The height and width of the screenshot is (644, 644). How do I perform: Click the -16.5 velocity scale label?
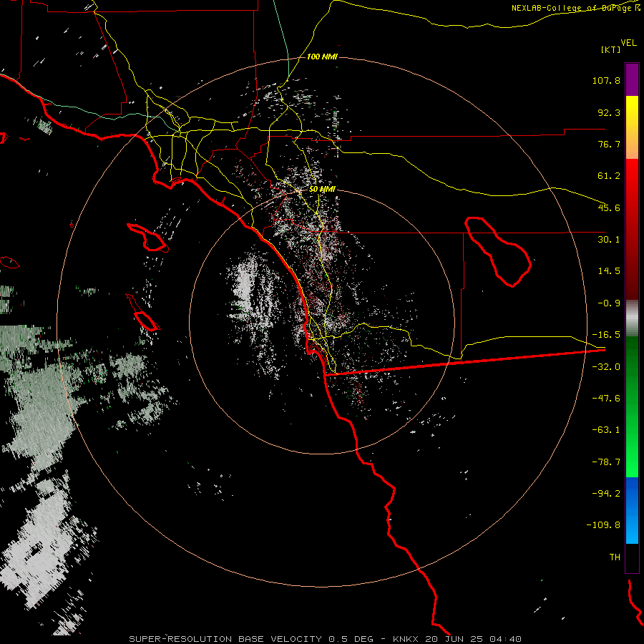point(606,335)
